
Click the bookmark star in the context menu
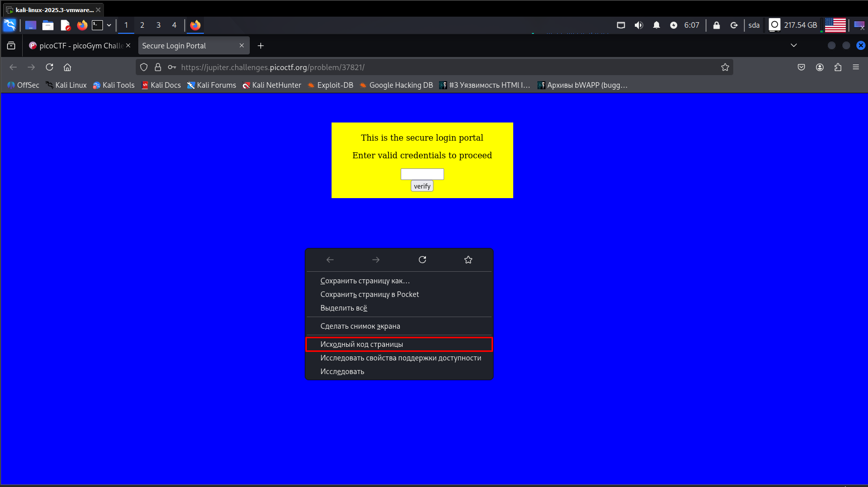tap(468, 260)
